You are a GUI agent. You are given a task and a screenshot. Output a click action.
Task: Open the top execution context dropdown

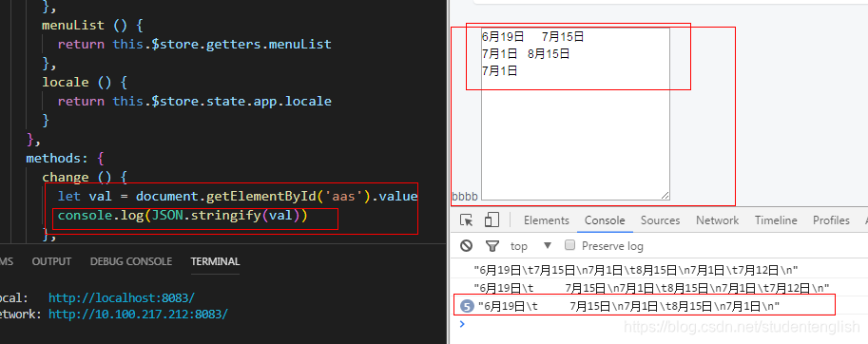[x=531, y=245]
